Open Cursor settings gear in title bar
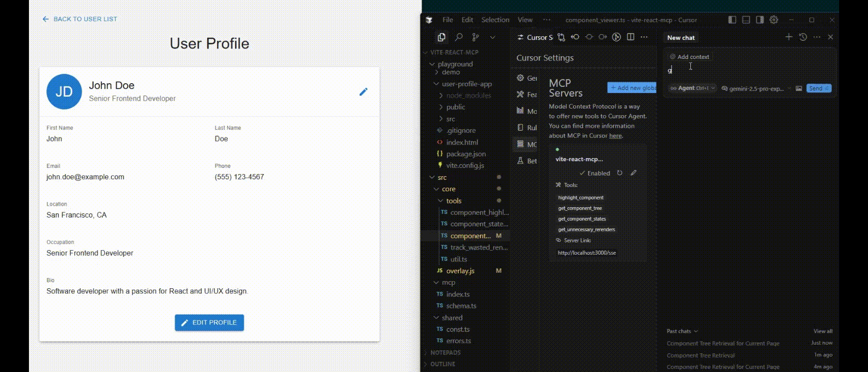 [x=773, y=20]
